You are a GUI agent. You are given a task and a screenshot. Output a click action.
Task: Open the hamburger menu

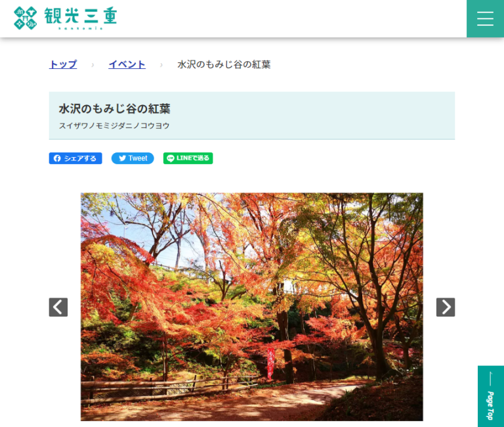pyautogui.click(x=485, y=18)
